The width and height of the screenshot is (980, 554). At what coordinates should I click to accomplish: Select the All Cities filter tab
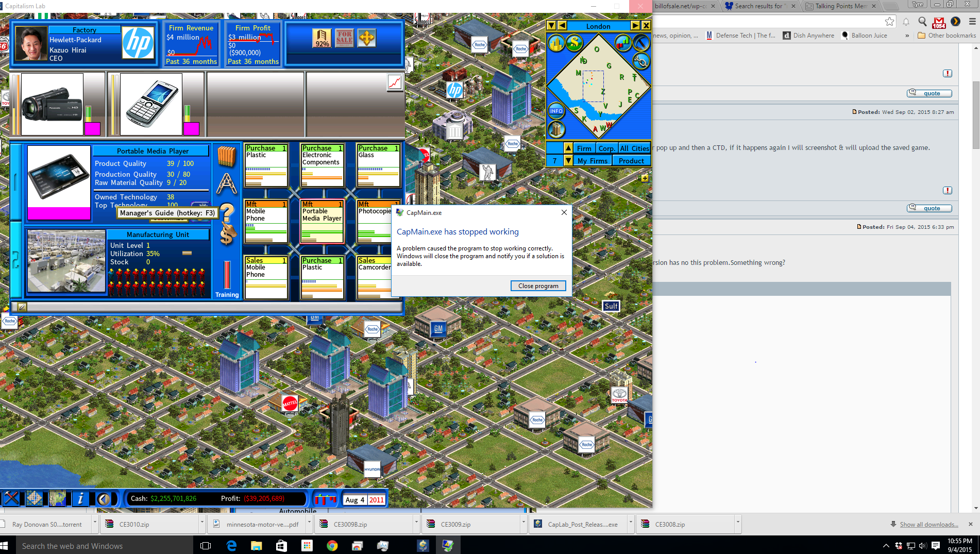tap(634, 148)
